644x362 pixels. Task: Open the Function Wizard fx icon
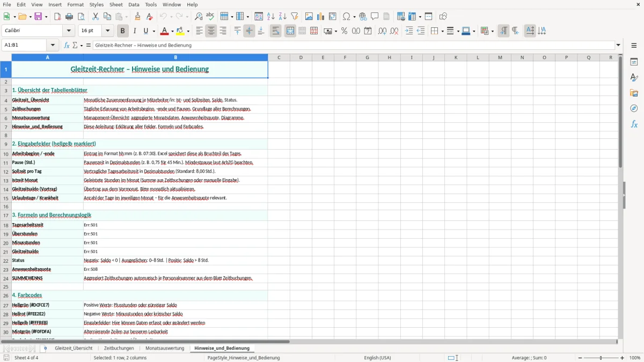point(67,45)
